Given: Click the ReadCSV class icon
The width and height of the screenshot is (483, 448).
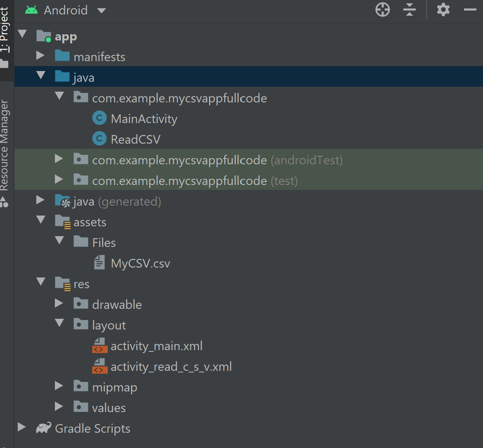Looking at the screenshot, I should pos(99,139).
